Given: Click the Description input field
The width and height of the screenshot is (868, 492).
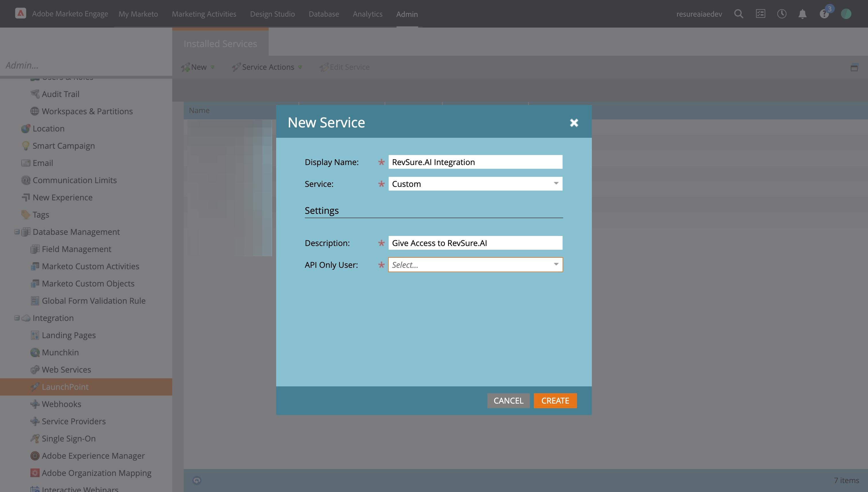Looking at the screenshot, I should 475,243.
